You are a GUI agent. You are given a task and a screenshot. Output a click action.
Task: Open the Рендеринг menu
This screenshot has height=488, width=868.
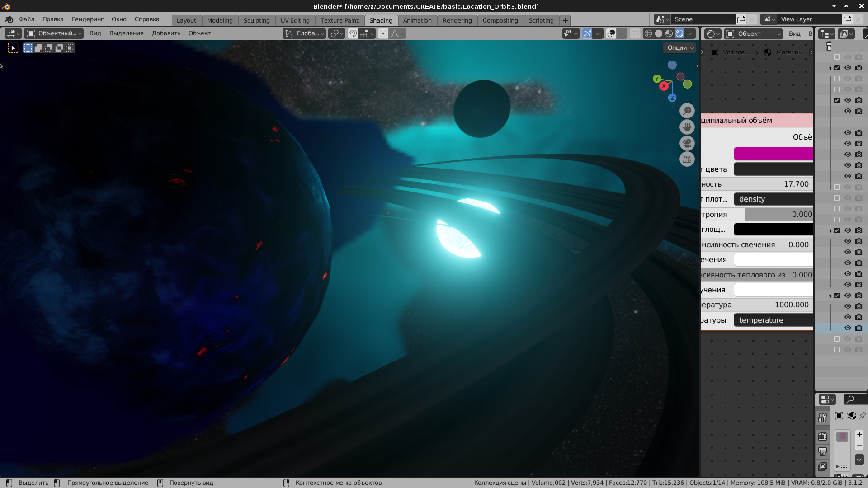(x=88, y=19)
